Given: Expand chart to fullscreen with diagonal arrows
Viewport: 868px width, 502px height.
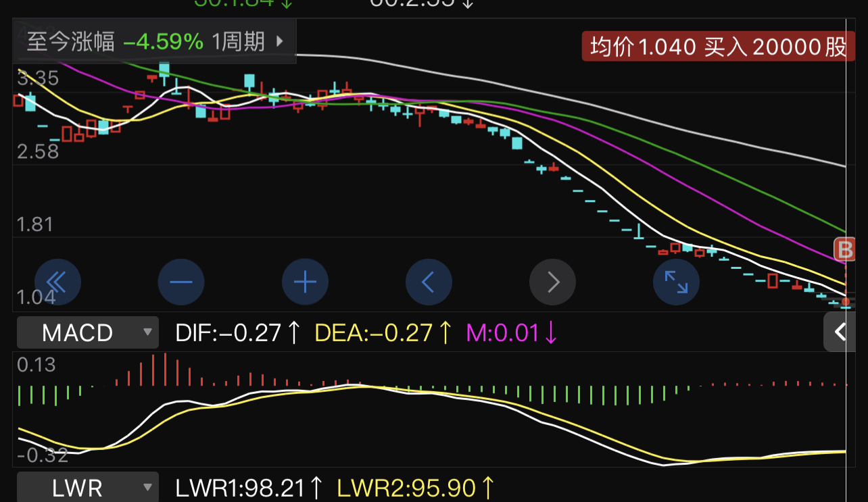Looking at the screenshot, I should (x=677, y=281).
